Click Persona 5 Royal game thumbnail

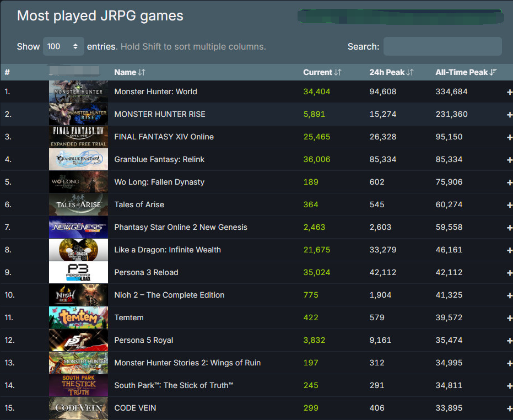click(78, 340)
